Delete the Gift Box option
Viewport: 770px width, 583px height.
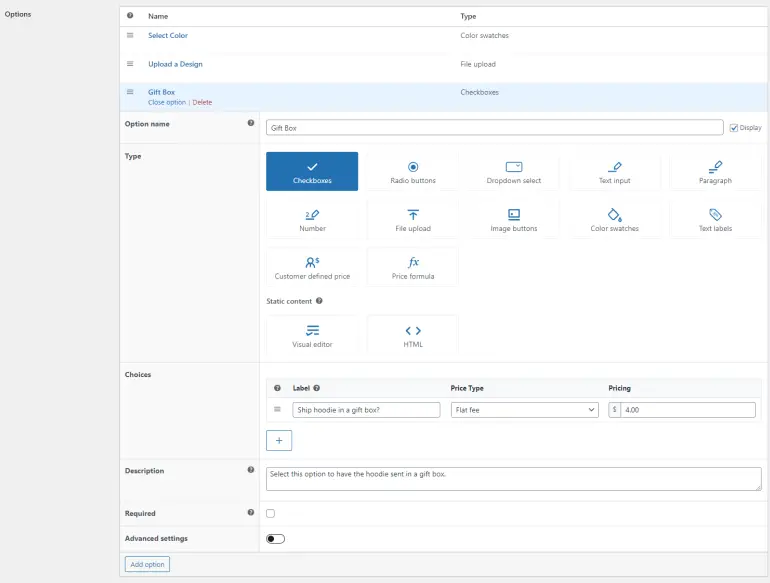tap(202, 102)
